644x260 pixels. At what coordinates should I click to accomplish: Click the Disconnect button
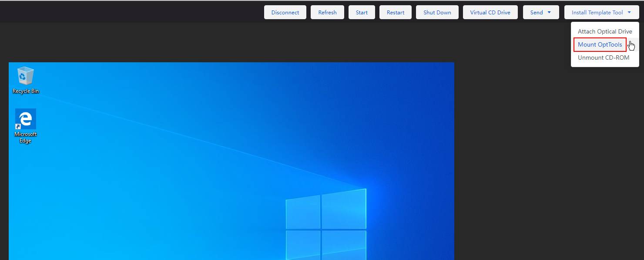[285, 12]
